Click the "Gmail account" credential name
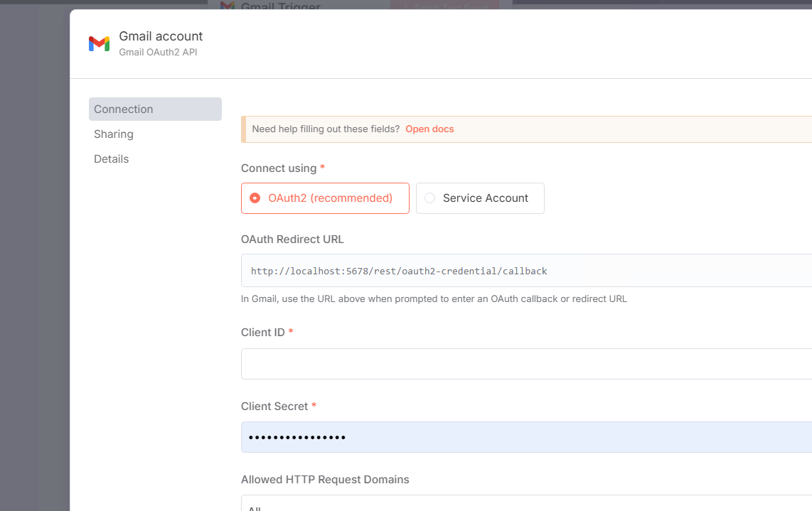The image size is (812, 511). (161, 36)
